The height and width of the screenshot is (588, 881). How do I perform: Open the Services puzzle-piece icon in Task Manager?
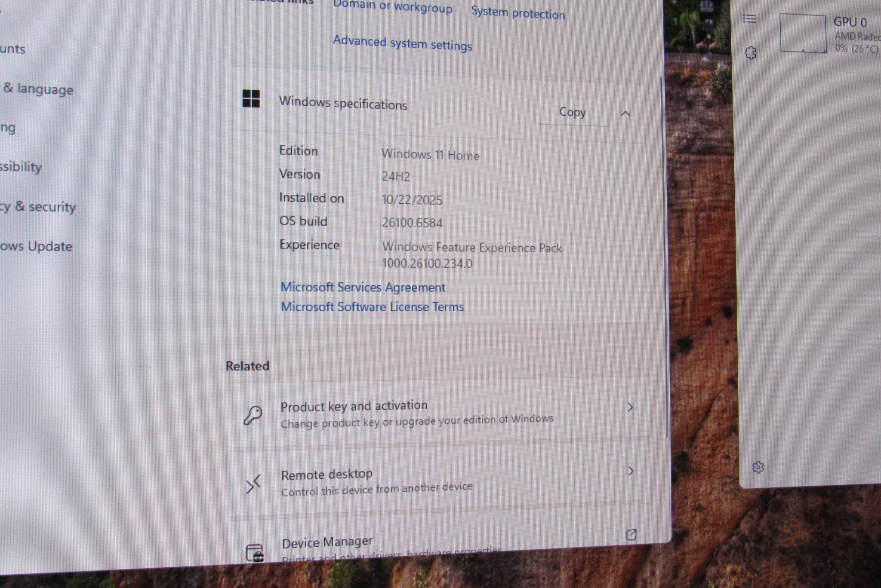[751, 53]
